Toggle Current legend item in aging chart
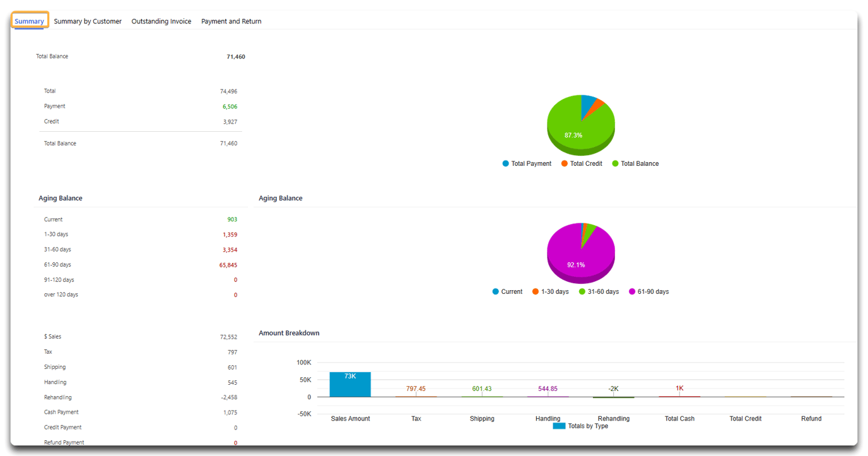This screenshot has height=456, width=868. [496, 291]
